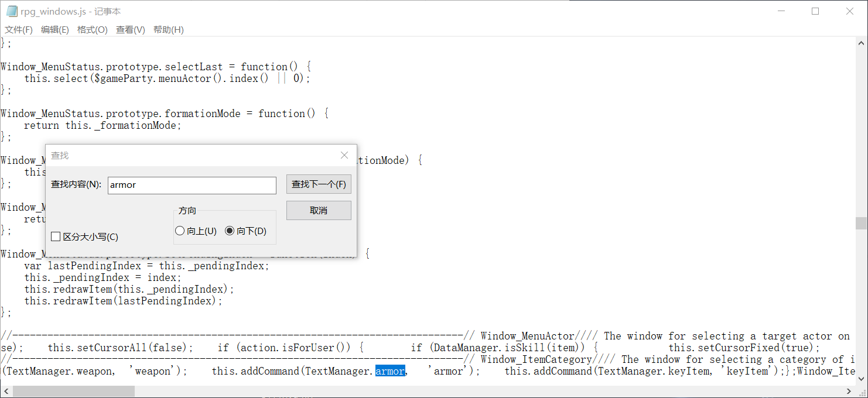Viewport: 868px width, 398px height.
Task: Click the "Window_MenuStatus.prototype.formationMode" line
Action: tap(165, 114)
